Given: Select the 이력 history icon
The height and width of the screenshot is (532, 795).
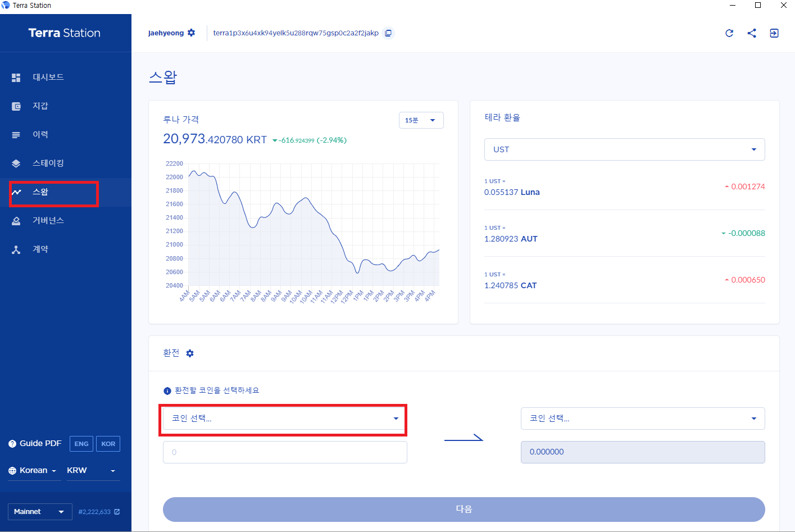Looking at the screenshot, I should pos(16,135).
